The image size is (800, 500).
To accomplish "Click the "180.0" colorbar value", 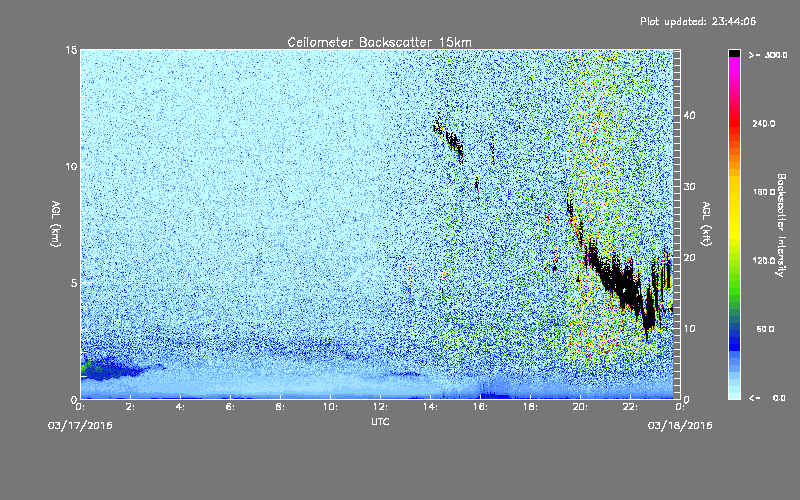I will pyautogui.click(x=764, y=192).
